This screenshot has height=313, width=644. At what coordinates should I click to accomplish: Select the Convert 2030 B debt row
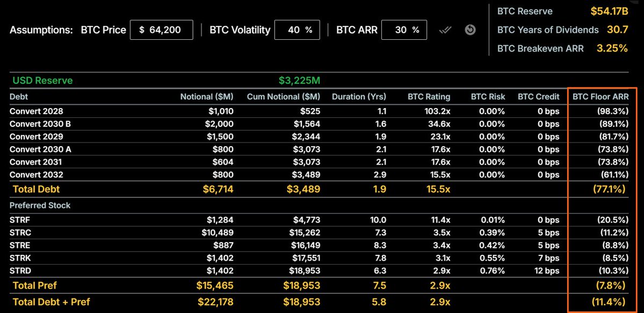(x=319, y=124)
